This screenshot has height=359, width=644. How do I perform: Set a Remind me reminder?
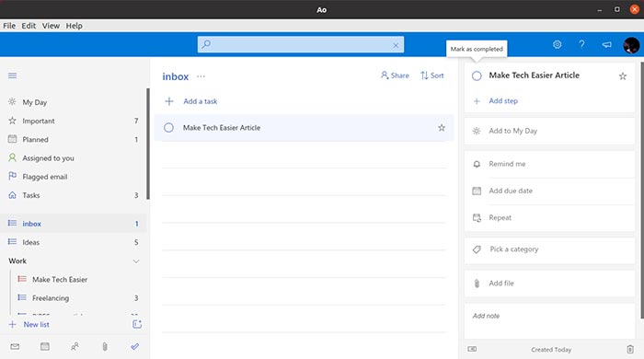tap(549, 164)
